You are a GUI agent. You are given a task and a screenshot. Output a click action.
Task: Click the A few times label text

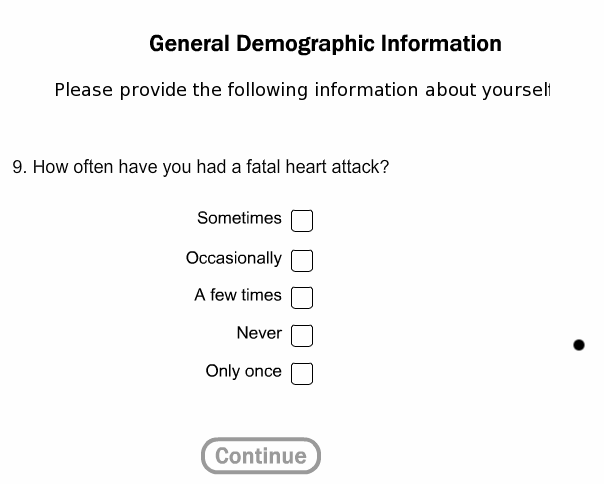238,295
